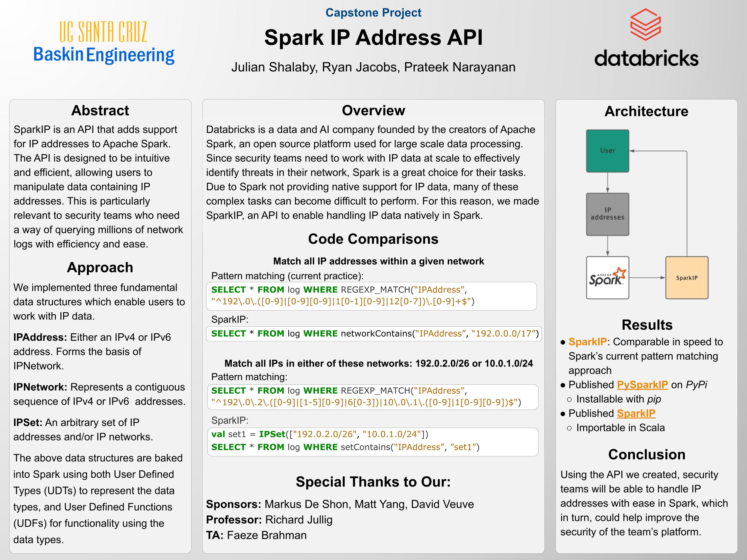This screenshot has width=747, height=560.
Task: Click the Results heading
Action: [x=647, y=325]
